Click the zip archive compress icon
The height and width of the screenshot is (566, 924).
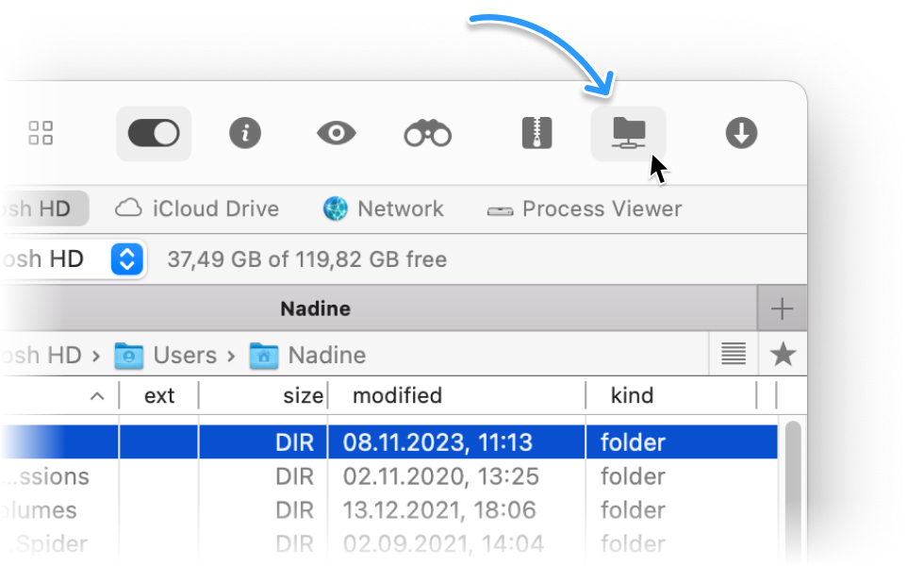coord(536,134)
